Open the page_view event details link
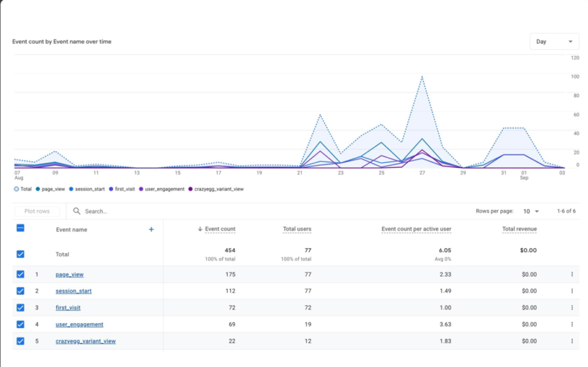The height and width of the screenshot is (367, 588). click(x=69, y=275)
